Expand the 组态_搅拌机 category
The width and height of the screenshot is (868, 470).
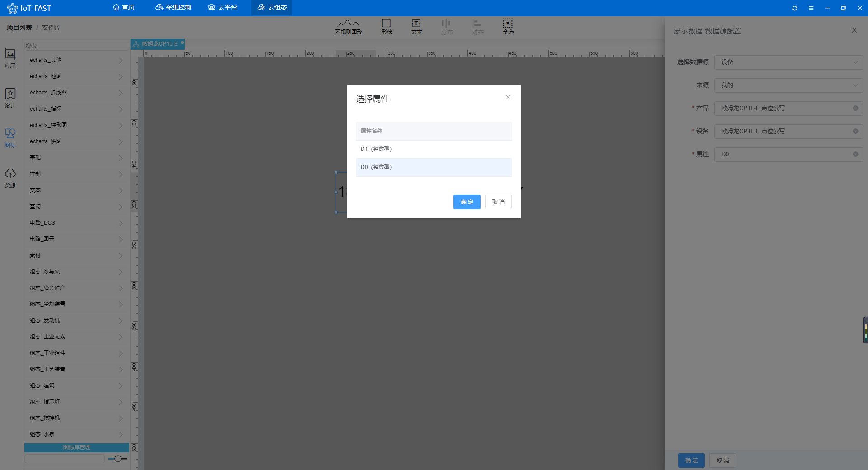click(x=76, y=418)
